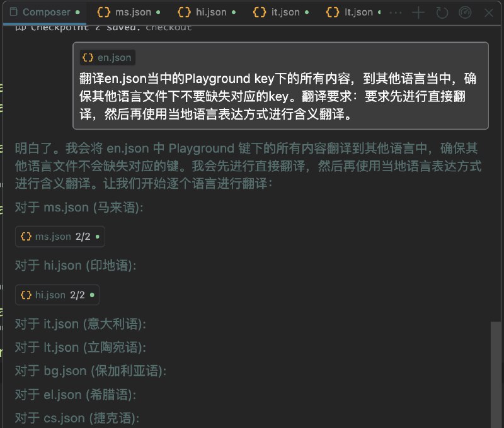This screenshot has height=428, width=504.
Task: Click the green unsaved dot on ms.json chip
Action: coord(98,237)
